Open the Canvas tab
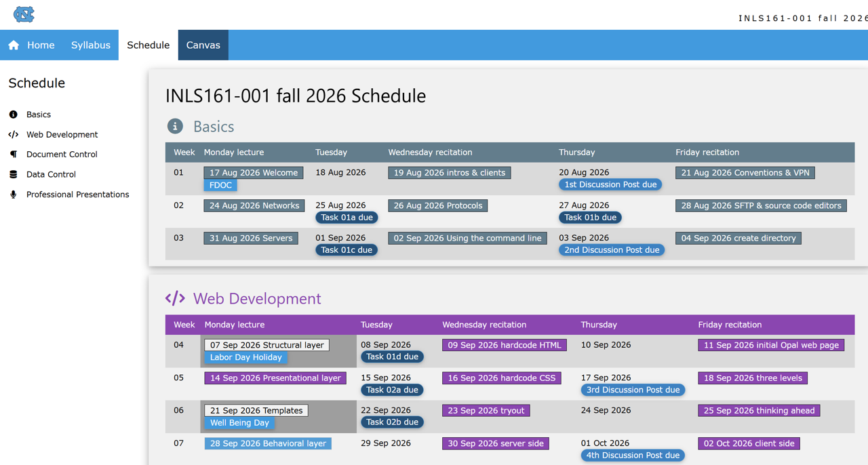868x465 pixels. pos(203,45)
